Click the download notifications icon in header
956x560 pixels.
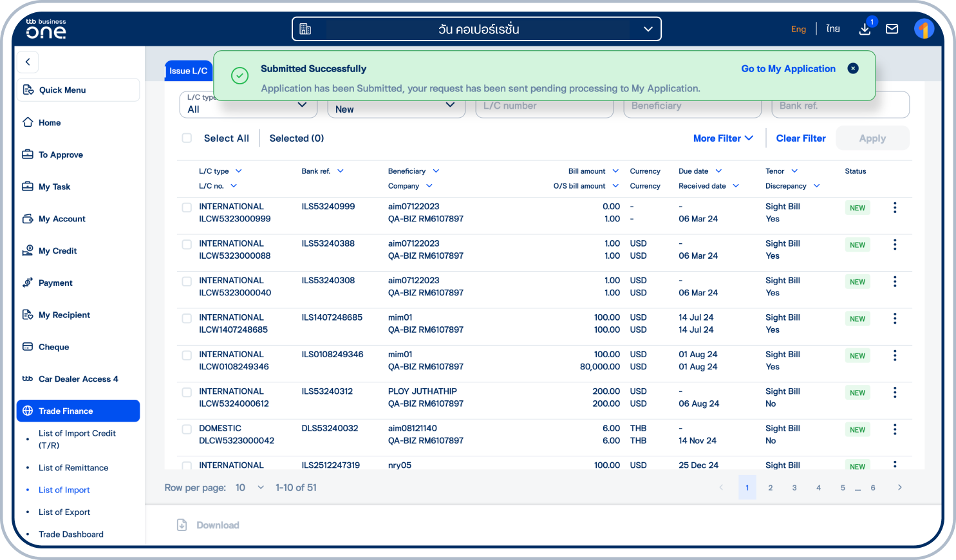pyautogui.click(x=865, y=29)
